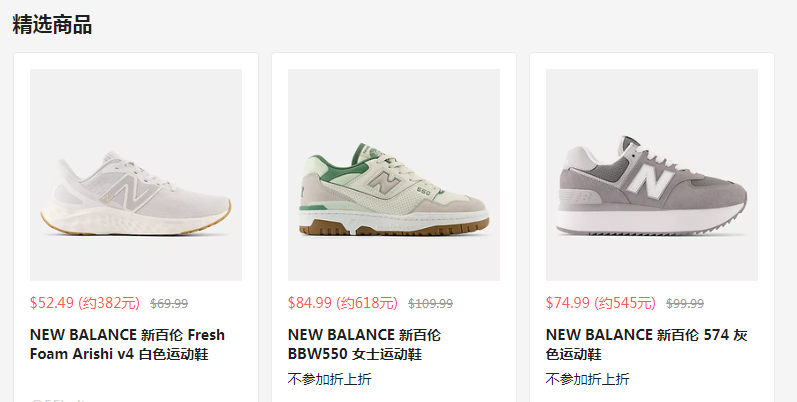
Task: Open the Fresh Foam Arishi v4 白色运动鞋 title
Action: [127, 344]
